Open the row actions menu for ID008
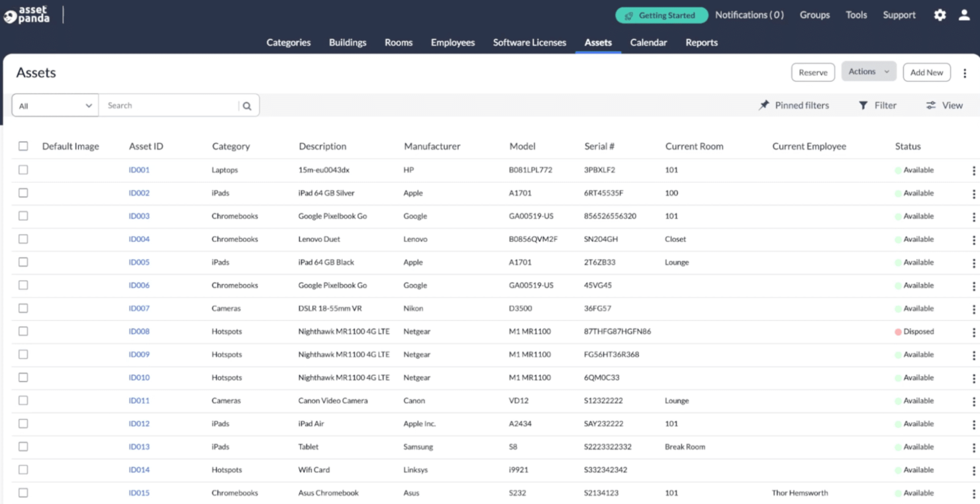This screenshot has width=980, height=504. [x=973, y=331]
